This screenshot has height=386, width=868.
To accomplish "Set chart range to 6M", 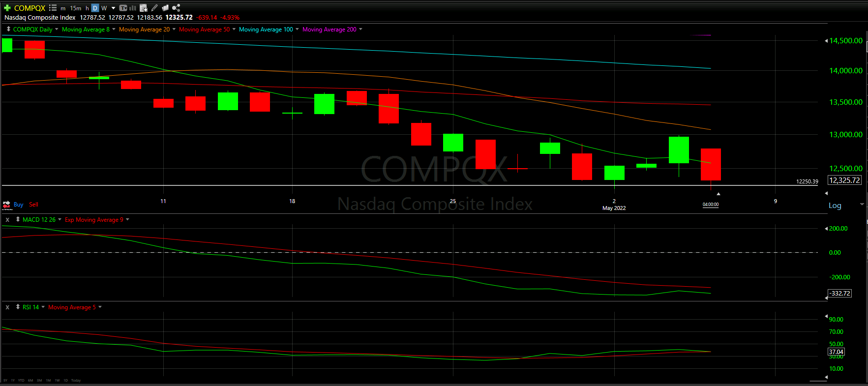I will pyautogui.click(x=30, y=381).
